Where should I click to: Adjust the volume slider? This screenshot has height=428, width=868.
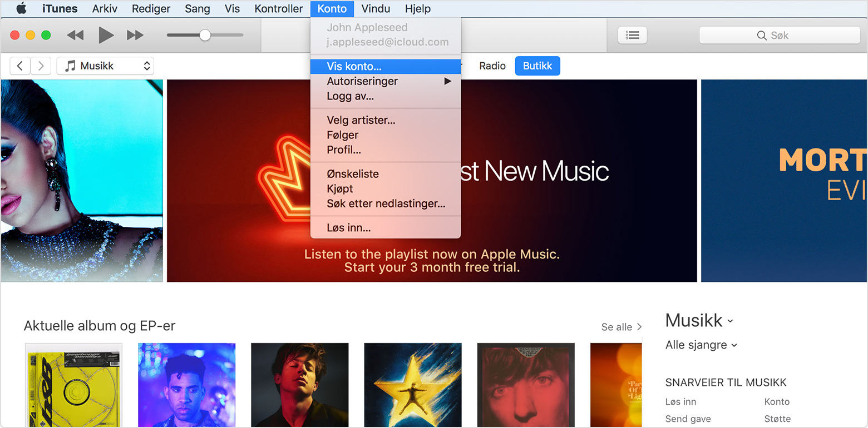[205, 34]
